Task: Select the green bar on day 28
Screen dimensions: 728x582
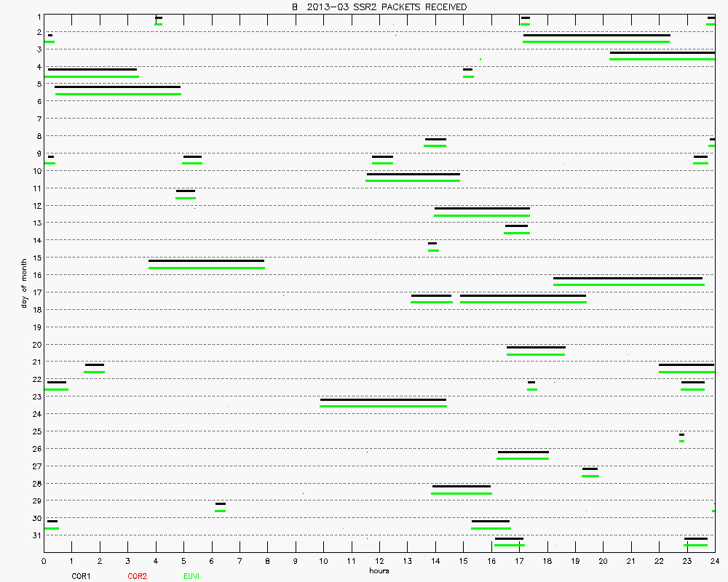Action: tap(461, 493)
